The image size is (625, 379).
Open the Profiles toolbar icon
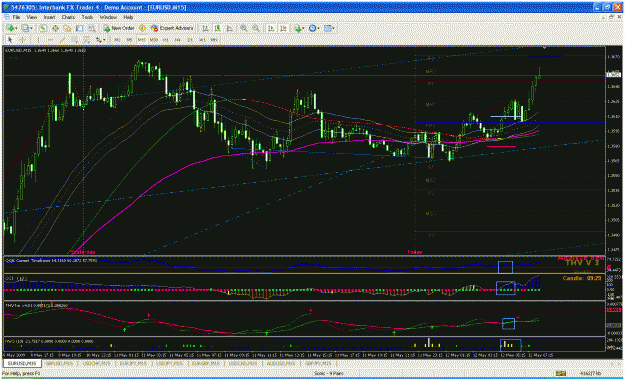coord(26,28)
